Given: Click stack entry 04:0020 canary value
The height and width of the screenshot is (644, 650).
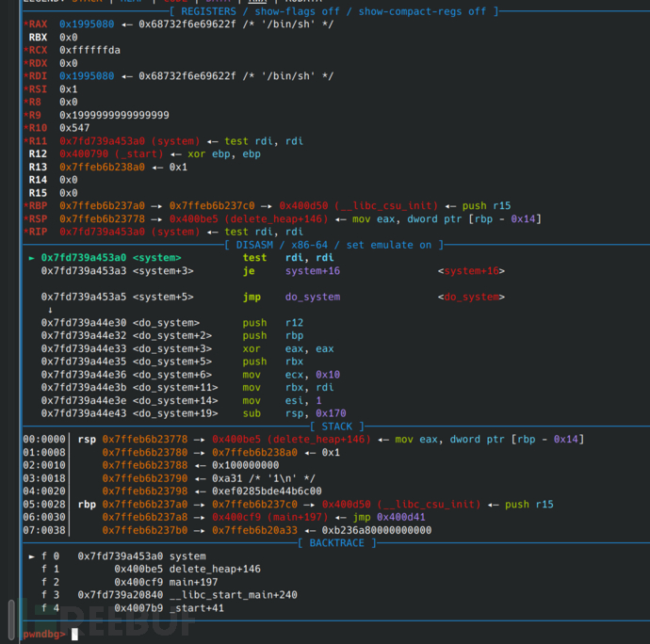Looking at the screenshot, I should pos(267,491).
